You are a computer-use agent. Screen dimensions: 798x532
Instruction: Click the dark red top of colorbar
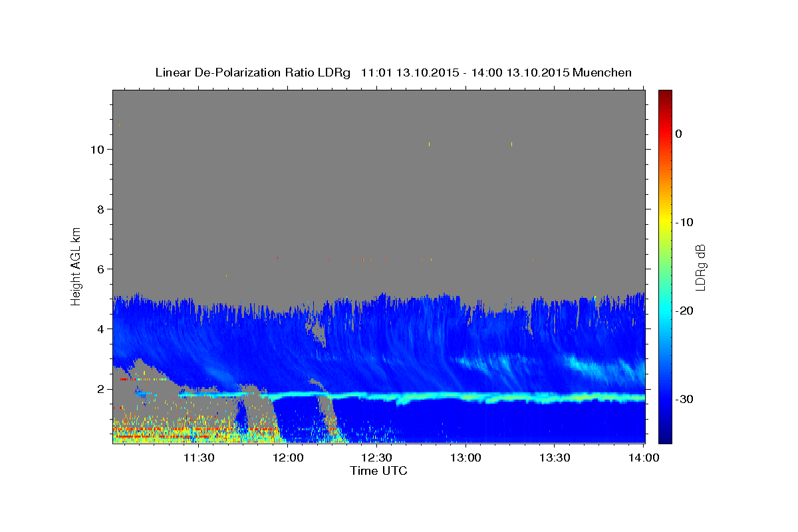click(665, 94)
